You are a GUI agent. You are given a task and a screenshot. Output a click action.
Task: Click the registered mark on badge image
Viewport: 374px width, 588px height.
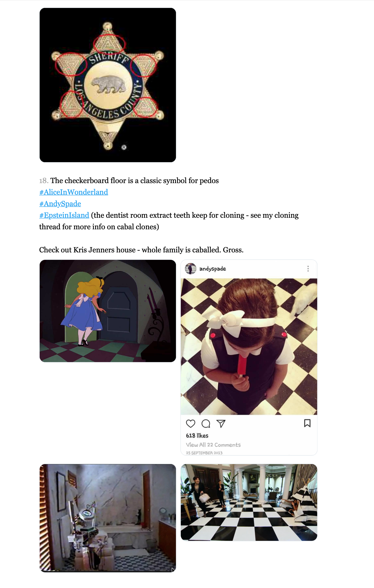pyautogui.click(x=124, y=147)
